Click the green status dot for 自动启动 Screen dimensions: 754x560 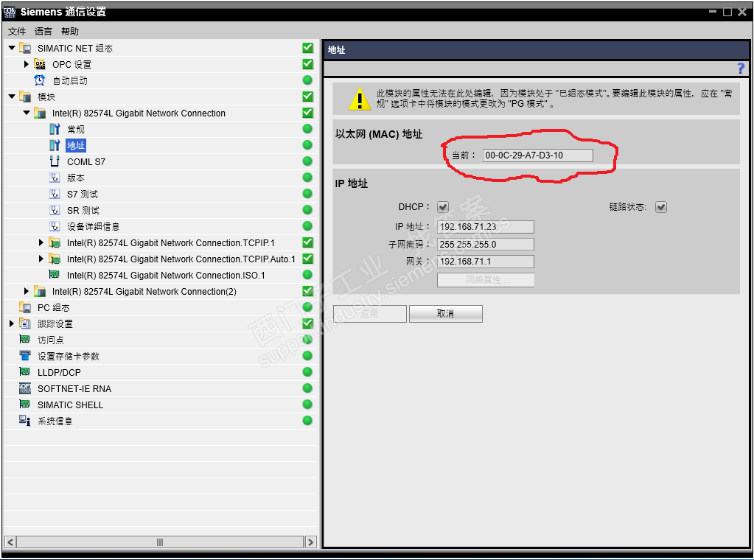coord(308,80)
